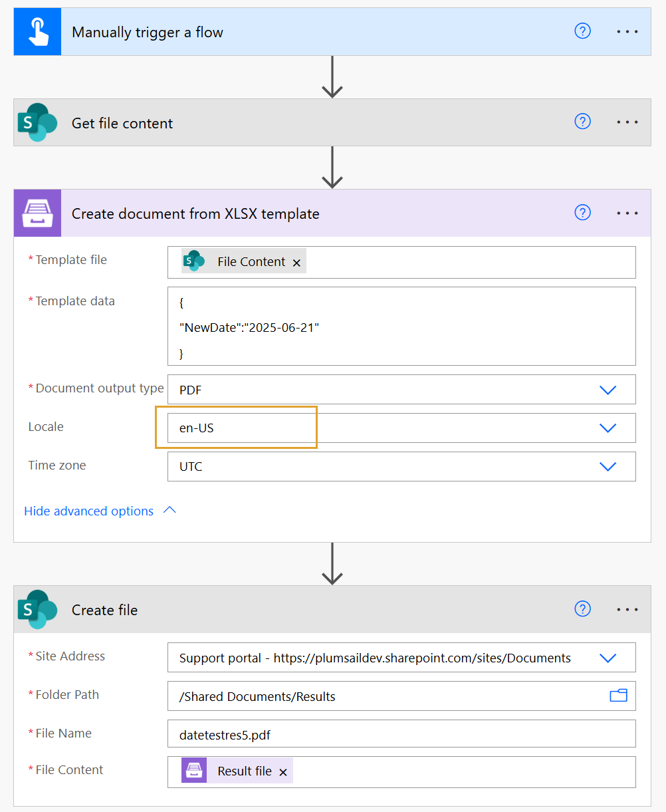The image size is (666, 812).
Task: Open folder picker for Folder Path
Action: pyautogui.click(x=618, y=696)
